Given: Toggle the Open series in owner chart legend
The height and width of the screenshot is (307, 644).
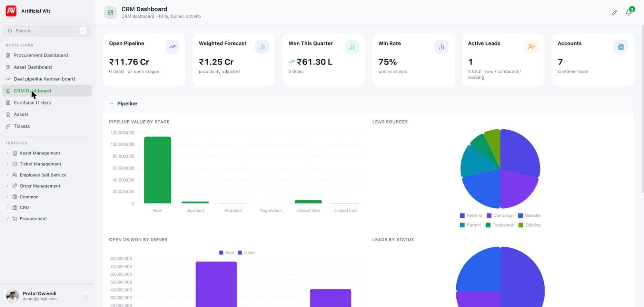Looking at the screenshot, I should 246,253.
